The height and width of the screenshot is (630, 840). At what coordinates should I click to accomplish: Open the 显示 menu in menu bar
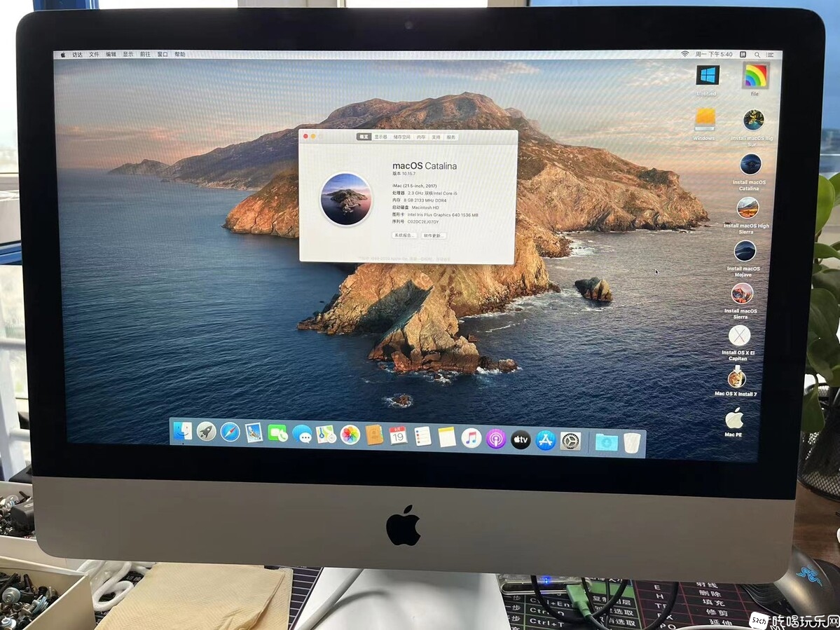click(128, 55)
